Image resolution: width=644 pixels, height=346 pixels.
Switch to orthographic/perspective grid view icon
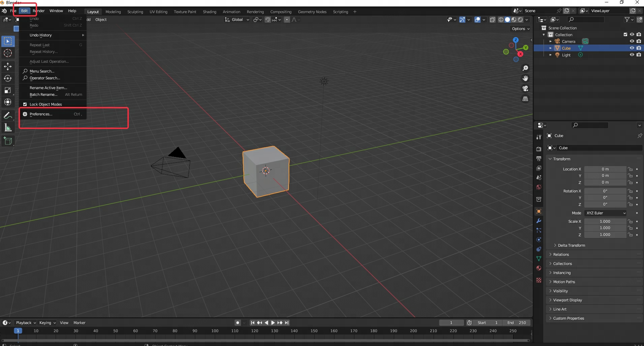point(525,99)
